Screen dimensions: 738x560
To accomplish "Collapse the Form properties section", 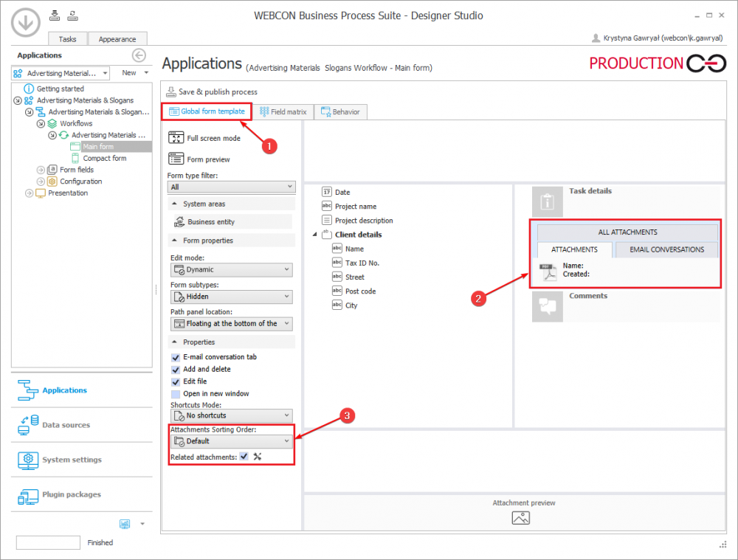I will point(175,240).
